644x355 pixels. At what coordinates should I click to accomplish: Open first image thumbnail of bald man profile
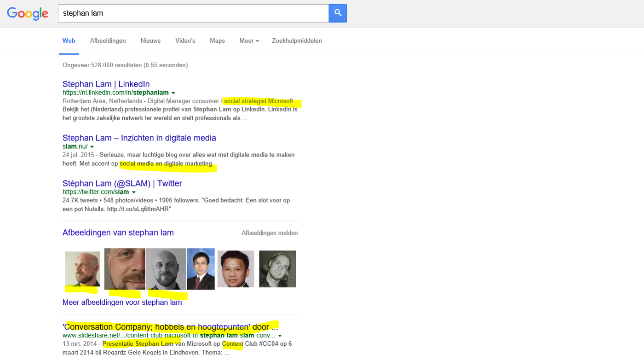[x=83, y=269]
